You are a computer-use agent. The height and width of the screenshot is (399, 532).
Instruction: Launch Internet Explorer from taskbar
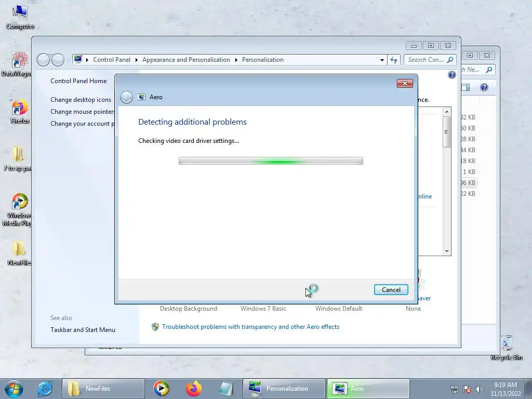point(45,389)
